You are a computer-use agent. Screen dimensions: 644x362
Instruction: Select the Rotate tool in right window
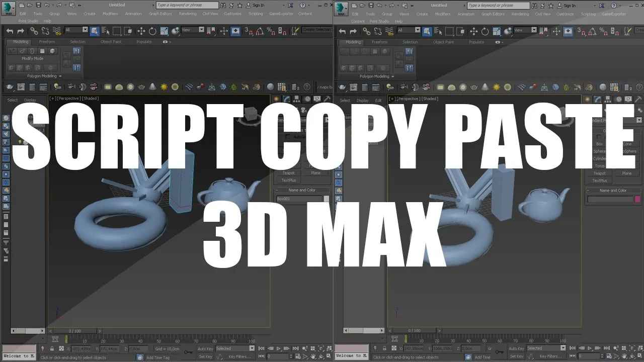[485, 31]
